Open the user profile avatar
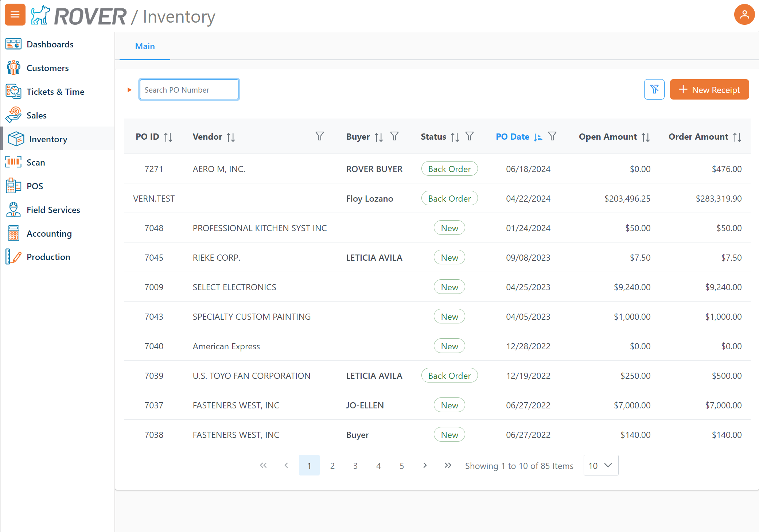Screen dimensions: 759x532 coord(744,15)
